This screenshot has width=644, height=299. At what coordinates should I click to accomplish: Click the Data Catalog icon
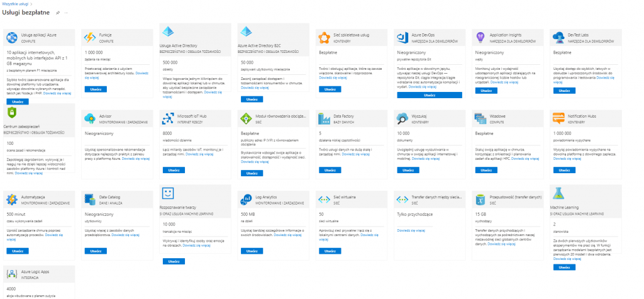[x=89, y=200]
